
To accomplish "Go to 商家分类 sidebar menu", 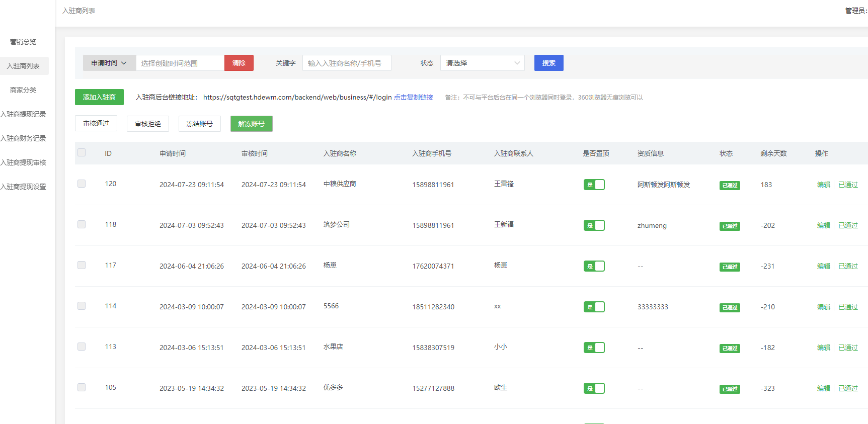I will pos(23,90).
